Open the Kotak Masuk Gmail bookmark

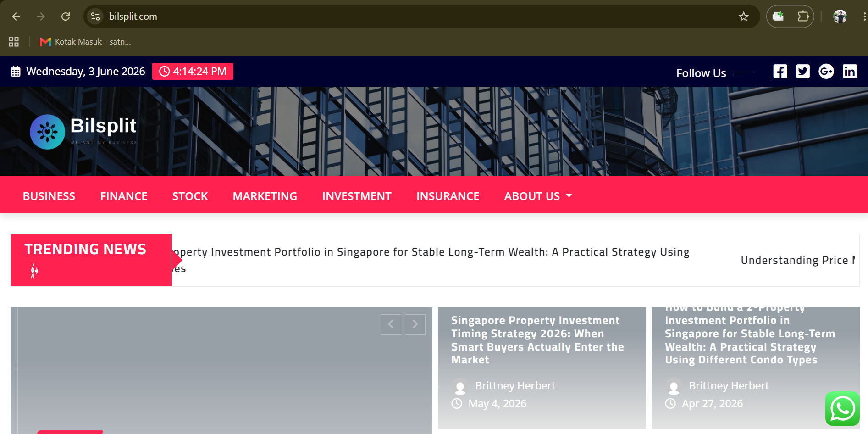(x=85, y=42)
